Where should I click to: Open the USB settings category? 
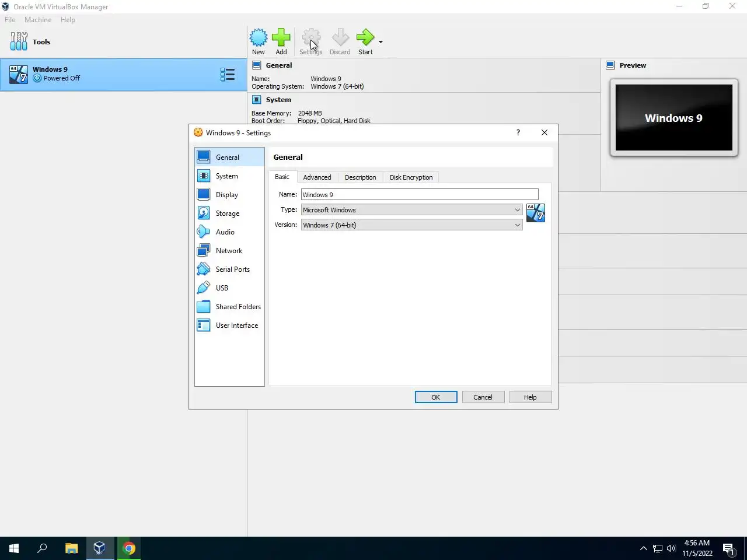pos(229,288)
